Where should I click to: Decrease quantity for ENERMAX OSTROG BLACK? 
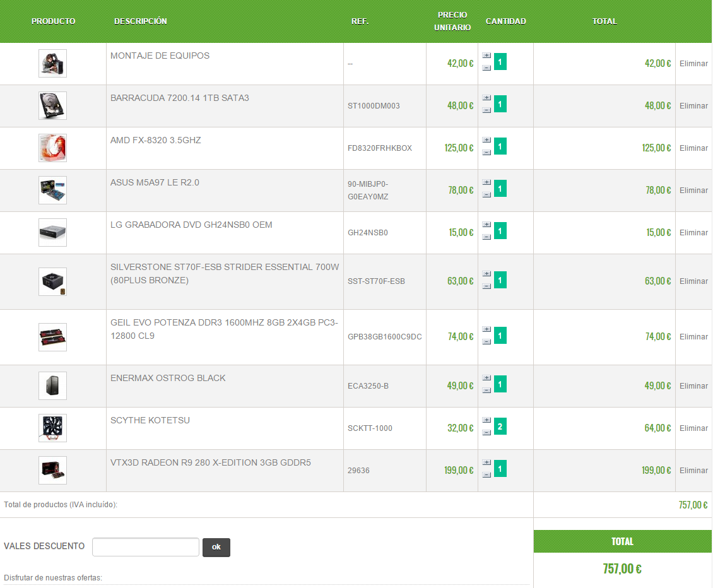tap(486, 390)
